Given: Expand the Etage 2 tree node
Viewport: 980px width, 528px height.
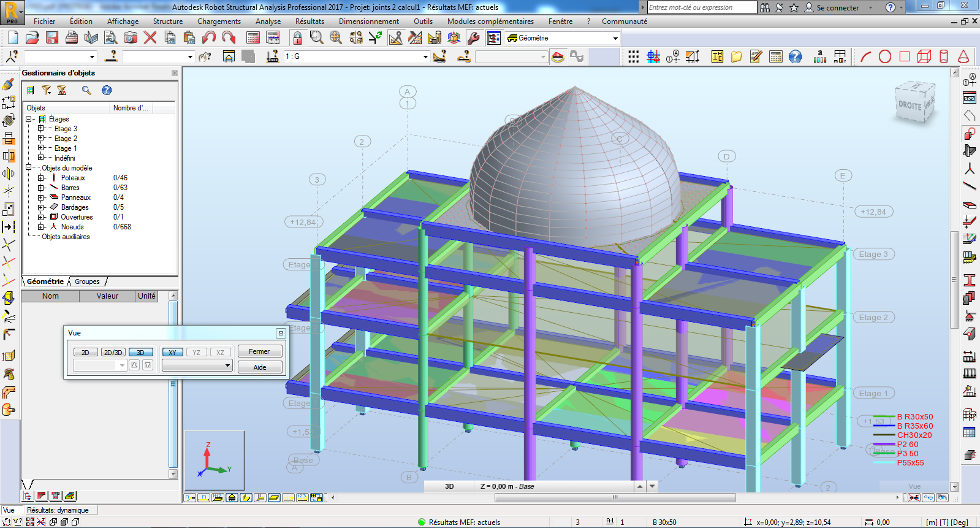Looking at the screenshot, I should click(41, 139).
